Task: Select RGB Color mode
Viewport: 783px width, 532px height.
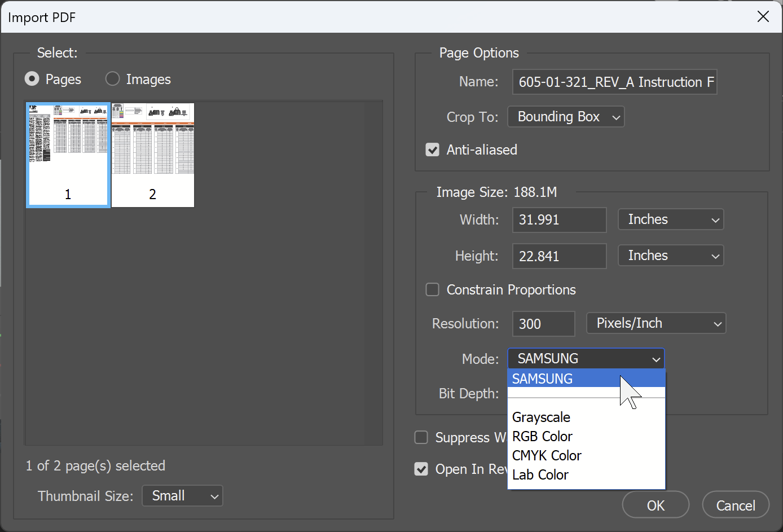Action: [542, 436]
